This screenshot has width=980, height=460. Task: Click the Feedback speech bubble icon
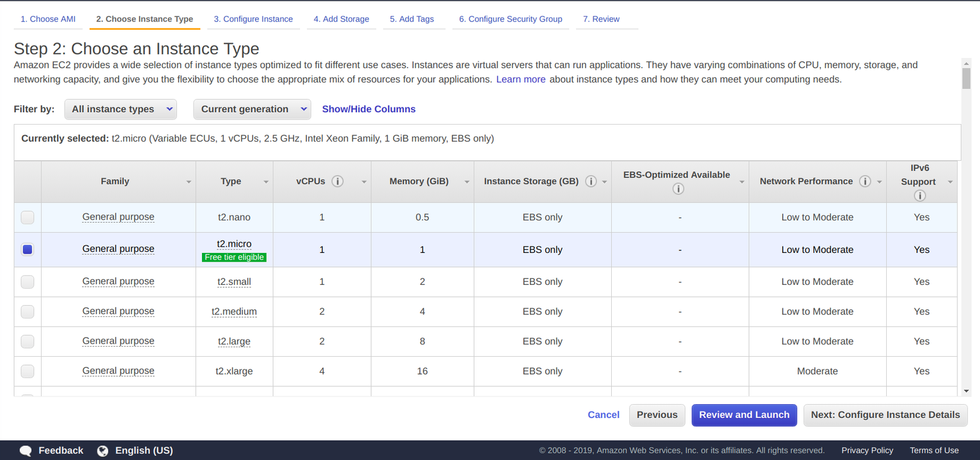26,451
